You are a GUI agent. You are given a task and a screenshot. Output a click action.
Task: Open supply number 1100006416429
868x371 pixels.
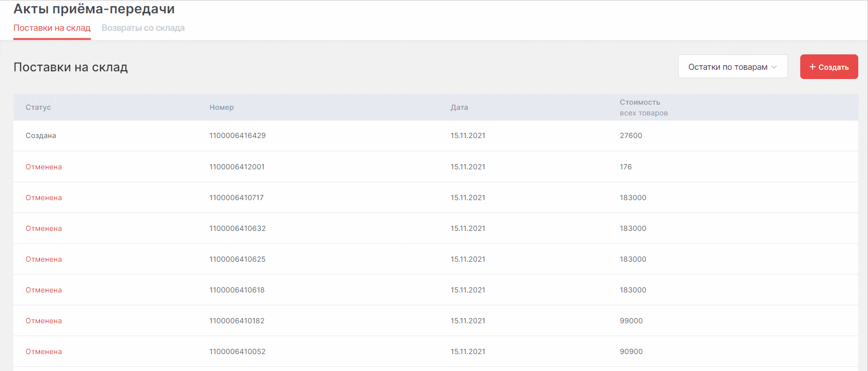[x=238, y=135]
